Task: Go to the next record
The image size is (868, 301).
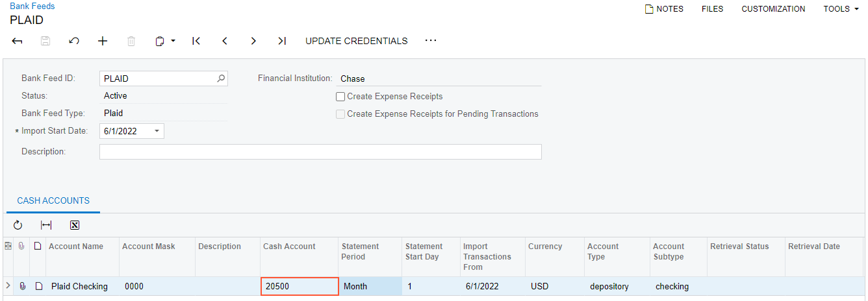Action: tap(253, 41)
